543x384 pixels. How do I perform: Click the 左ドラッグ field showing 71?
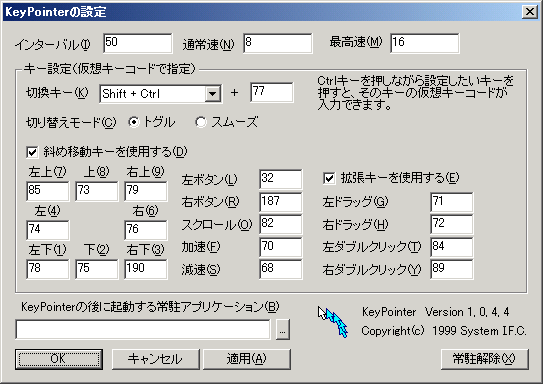point(452,202)
